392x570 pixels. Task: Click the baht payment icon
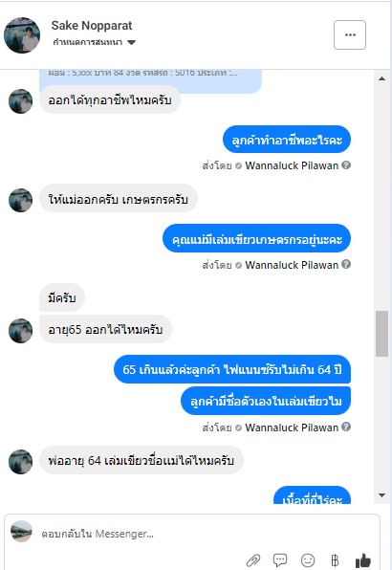[x=335, y=559]
